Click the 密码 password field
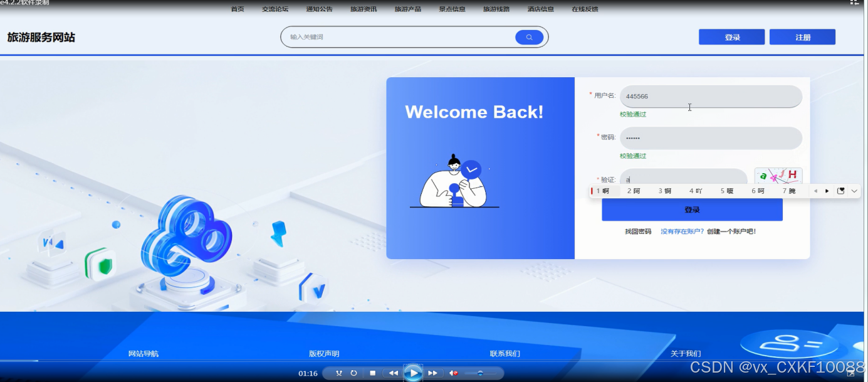Screen dimensions: 868x382 711,138
